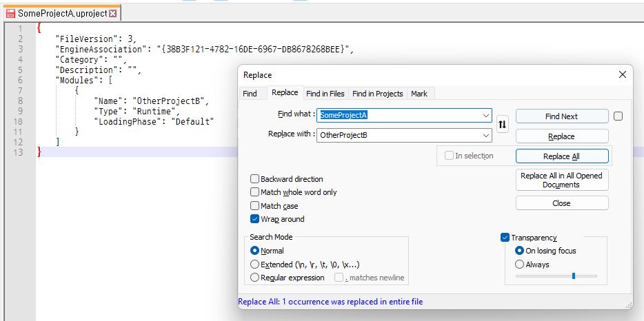Open the Replace with dropdown list
The height and width of the screenshot is (321, 644).
tap(487, 135)
